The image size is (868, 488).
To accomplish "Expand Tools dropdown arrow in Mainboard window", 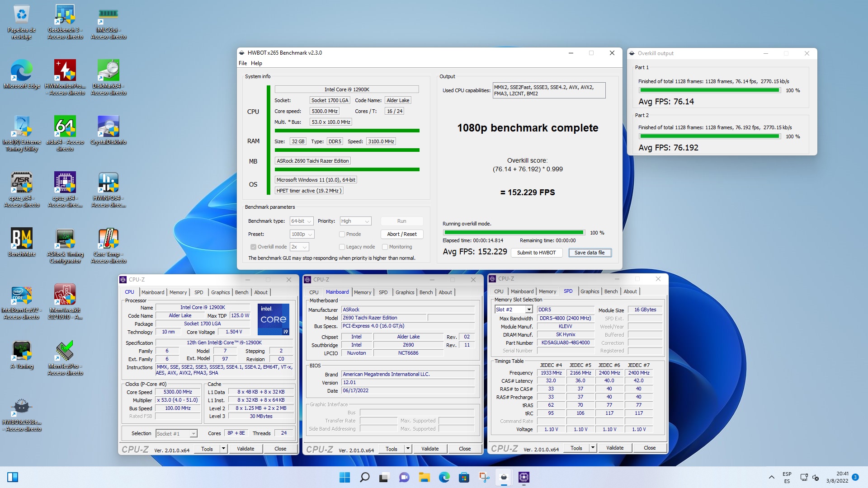I will pyautogui.click(x=408, y=449).
